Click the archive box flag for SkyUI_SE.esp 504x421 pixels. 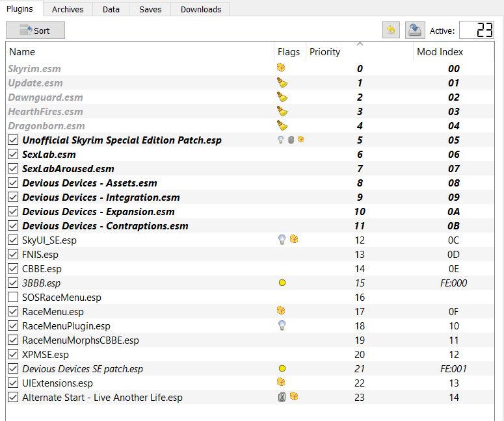click(x=294, y=239)
